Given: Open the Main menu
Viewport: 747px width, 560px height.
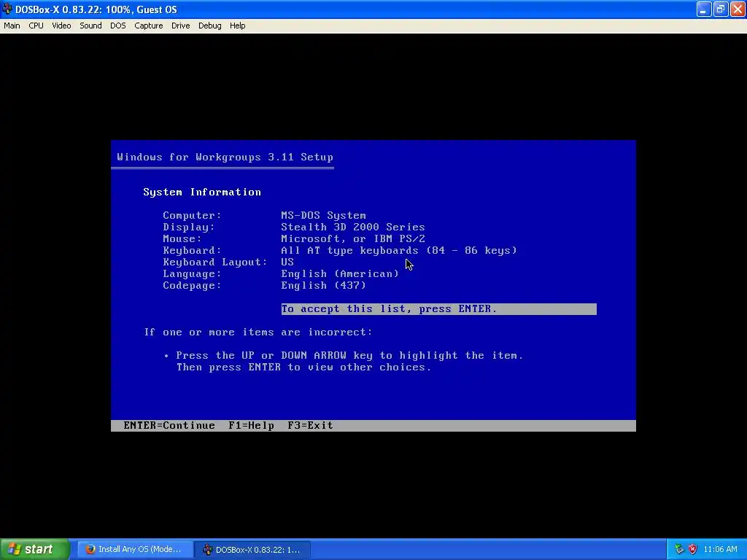Looking at the screenshot, I should (12, 26).
